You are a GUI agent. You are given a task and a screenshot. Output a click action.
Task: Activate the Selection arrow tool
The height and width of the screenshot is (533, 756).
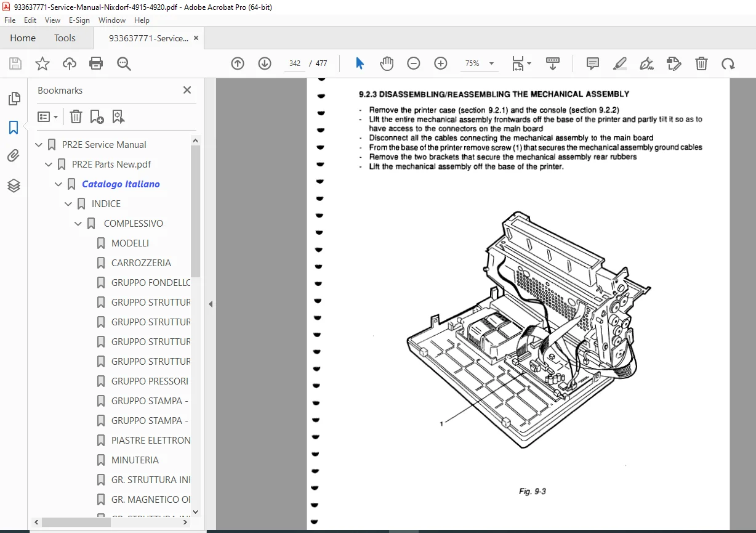point(360,63)
